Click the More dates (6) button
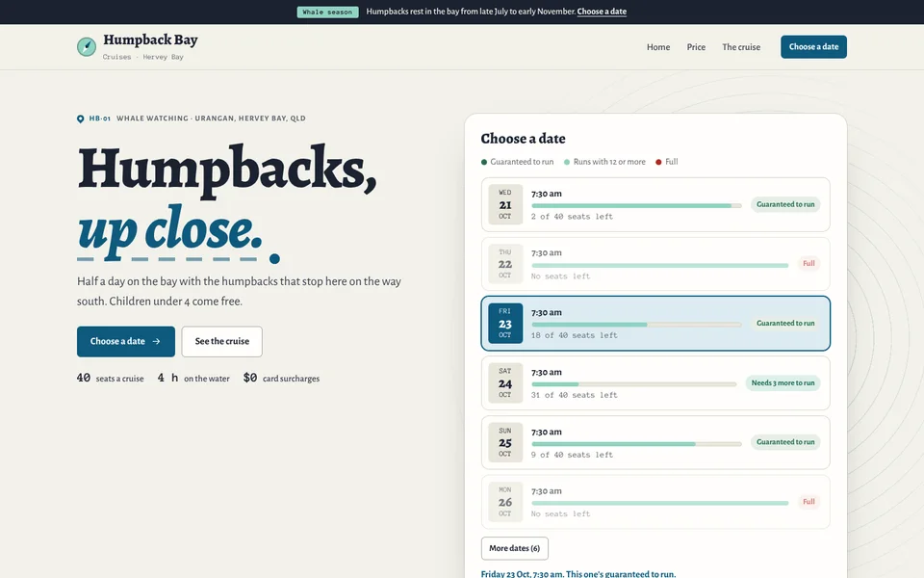The width and height of the screenshot is (924, 578). pyautogui.click(x=514, y=548)
